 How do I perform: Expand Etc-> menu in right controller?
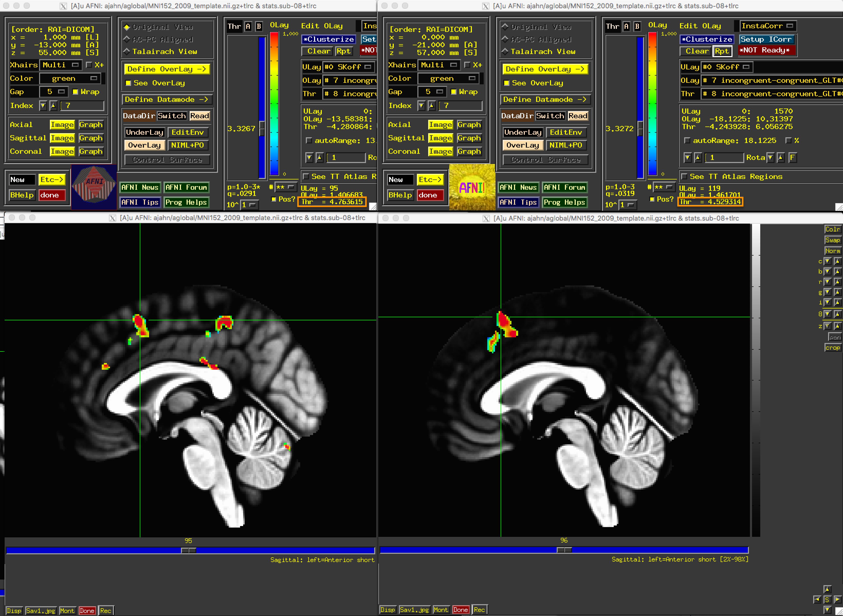pyautogui.click(x=430, y=180)
